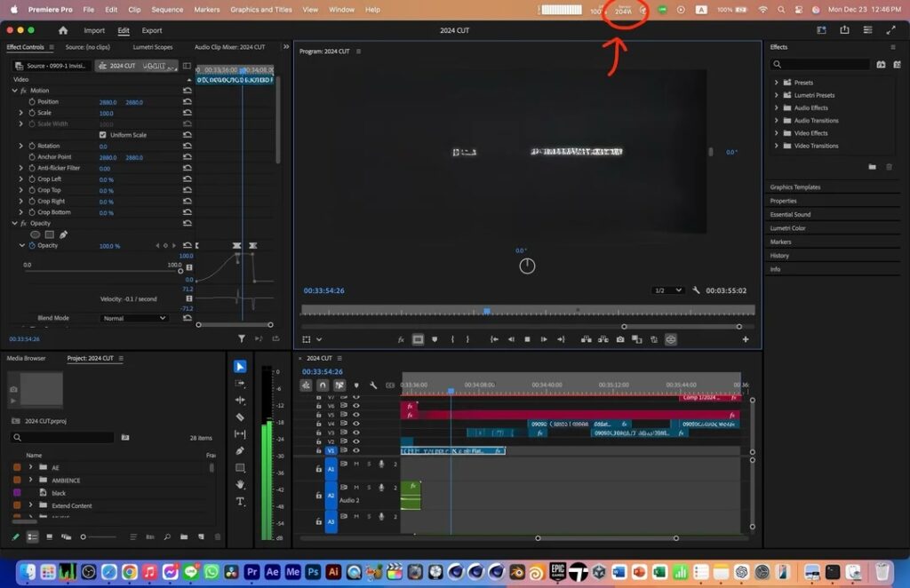Open the History panel
This screenshot has height=588, width=910.
(x=779, y=255)
